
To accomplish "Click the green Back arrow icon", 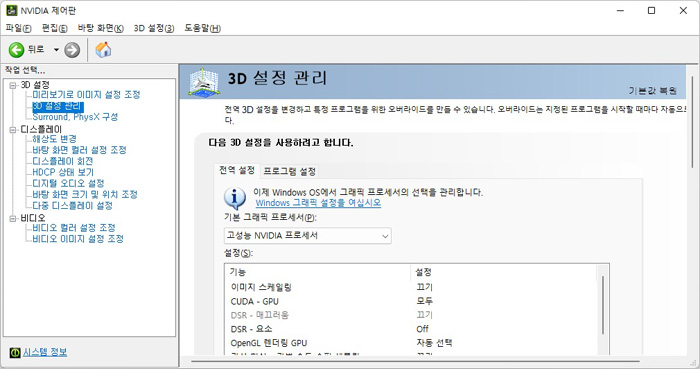I will click(17, 50).
